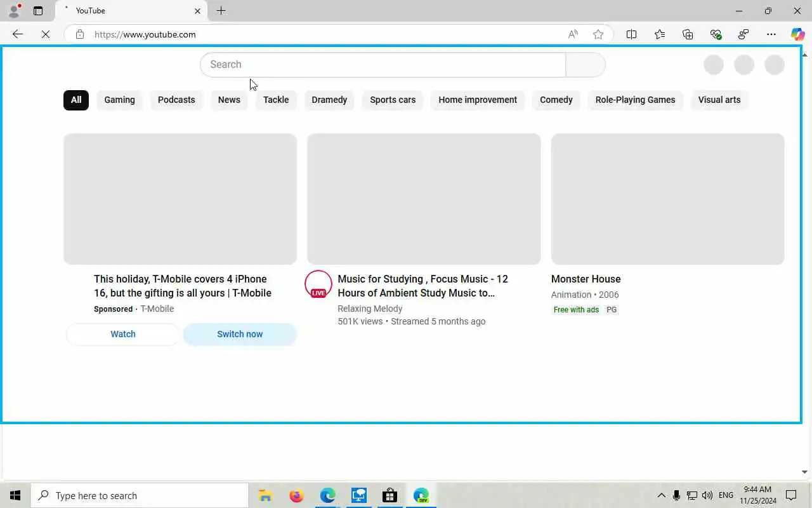Click the Free with ads badge
This screenshot has width=812, height=508.
click(576, 310)
